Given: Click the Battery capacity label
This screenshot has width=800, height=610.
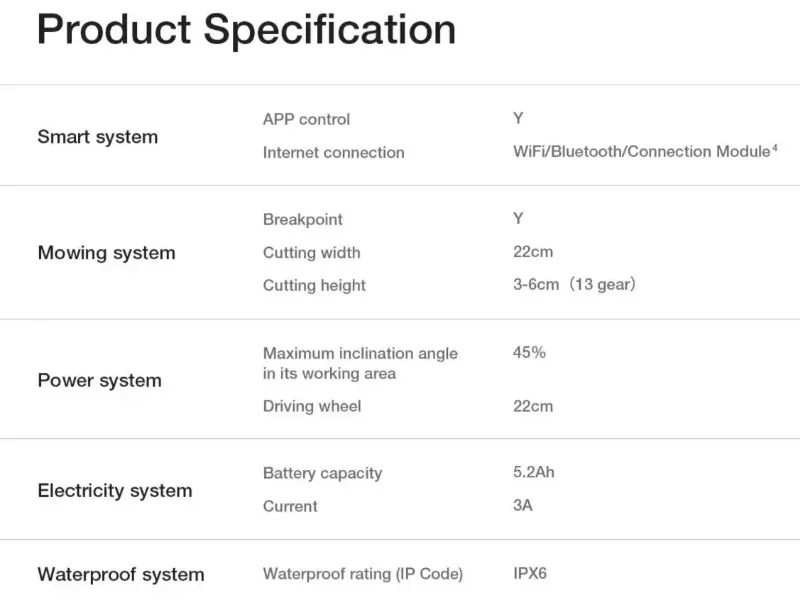Looking at the screenshot, I should coord(322,473).
